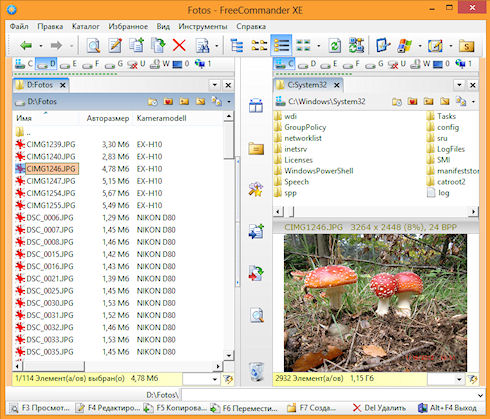Toggle the details list view mode button
The height and width of the screenshot is (419, 490).
[x=281, y=45]
